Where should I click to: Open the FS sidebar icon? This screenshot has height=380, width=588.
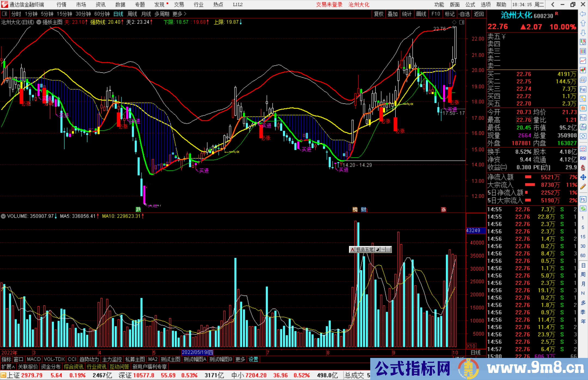[583, 199]
